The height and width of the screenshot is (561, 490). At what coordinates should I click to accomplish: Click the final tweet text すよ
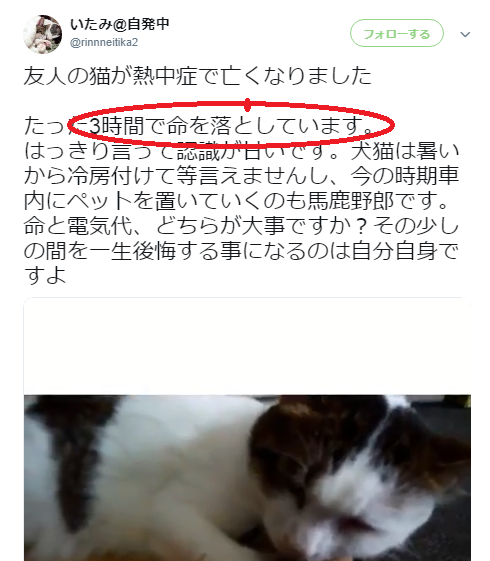45,275
